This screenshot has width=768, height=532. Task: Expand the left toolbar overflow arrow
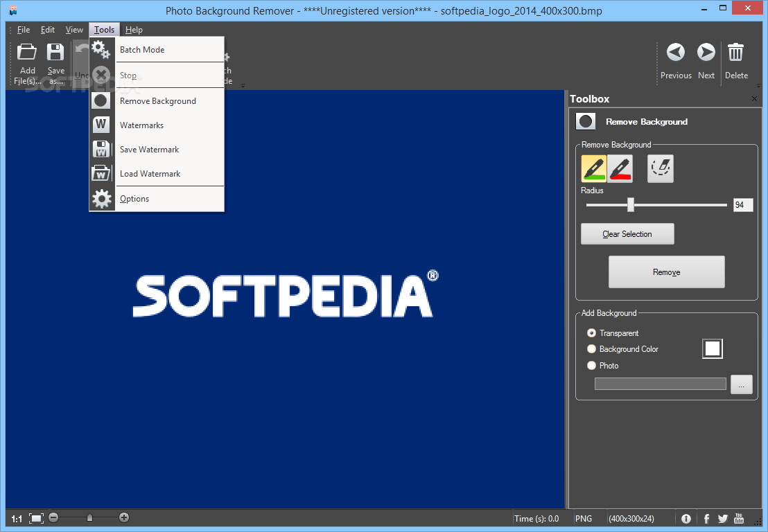pos(243,86)
